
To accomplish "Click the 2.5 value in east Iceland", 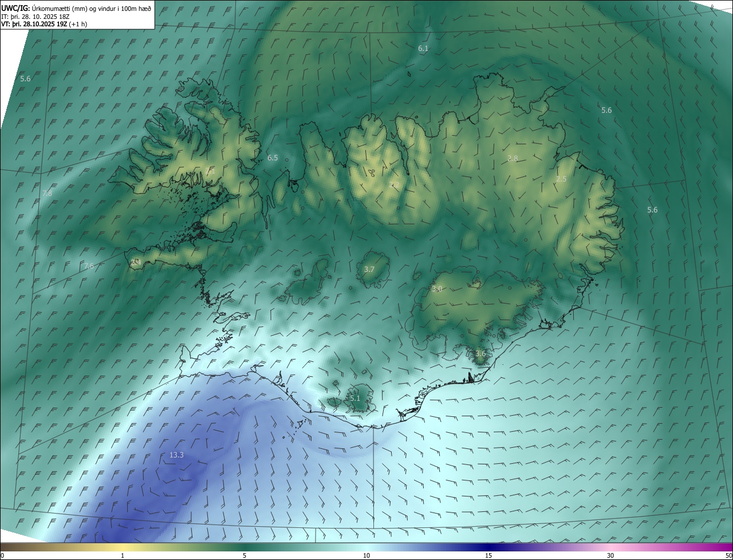I will click(561, 179).
